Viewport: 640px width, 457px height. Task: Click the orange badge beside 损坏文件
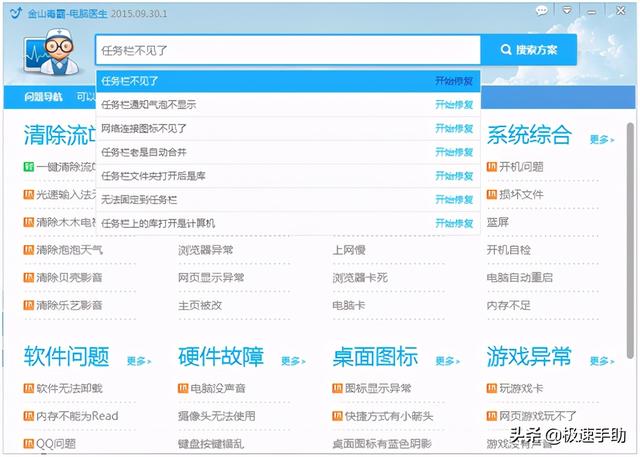492,194
